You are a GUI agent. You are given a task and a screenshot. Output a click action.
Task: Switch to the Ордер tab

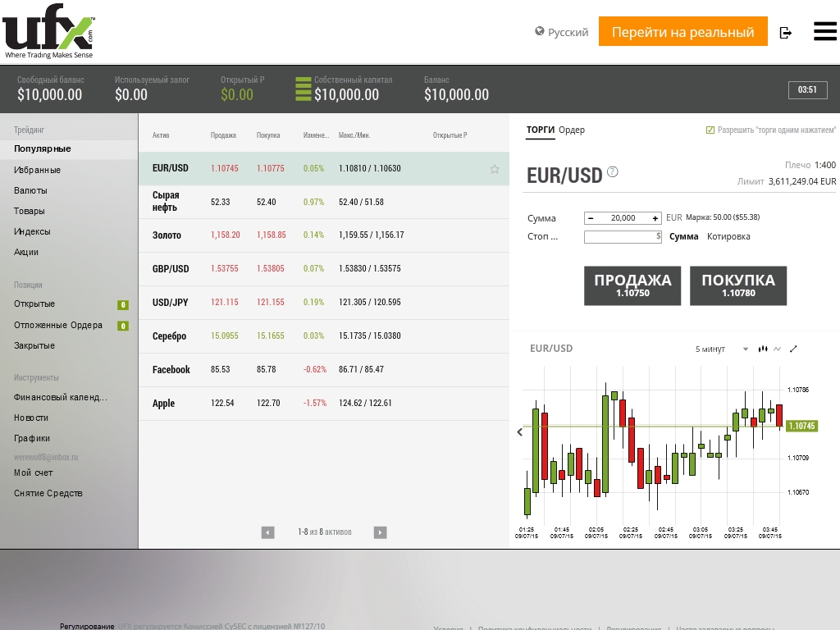572,130
